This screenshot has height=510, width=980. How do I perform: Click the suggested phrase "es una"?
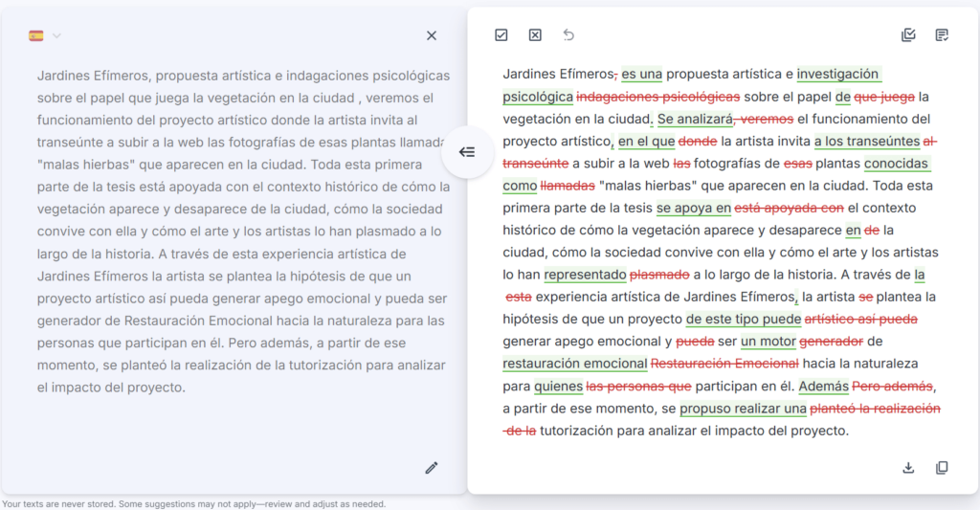click(x=641, y=74)
